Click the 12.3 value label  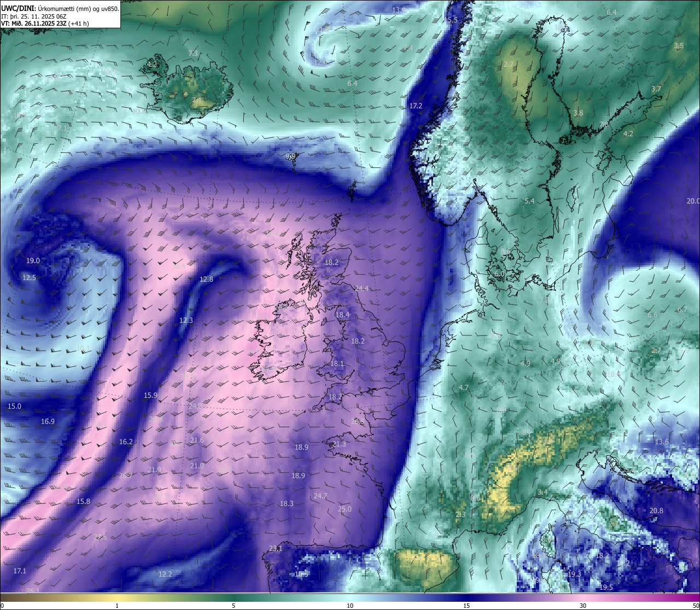186,321
